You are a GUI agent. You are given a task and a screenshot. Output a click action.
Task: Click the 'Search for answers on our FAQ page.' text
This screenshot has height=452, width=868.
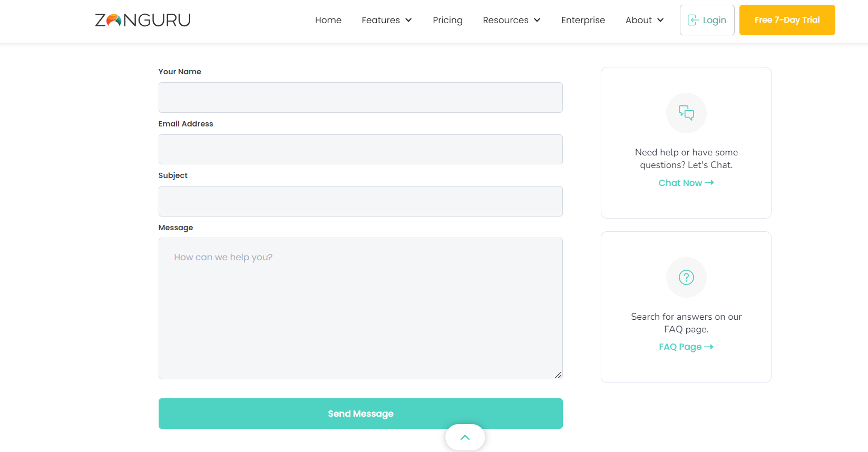[686, 323]
